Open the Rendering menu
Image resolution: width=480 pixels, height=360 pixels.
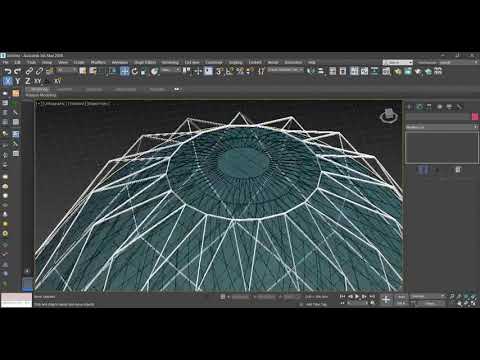pos(170,62)
